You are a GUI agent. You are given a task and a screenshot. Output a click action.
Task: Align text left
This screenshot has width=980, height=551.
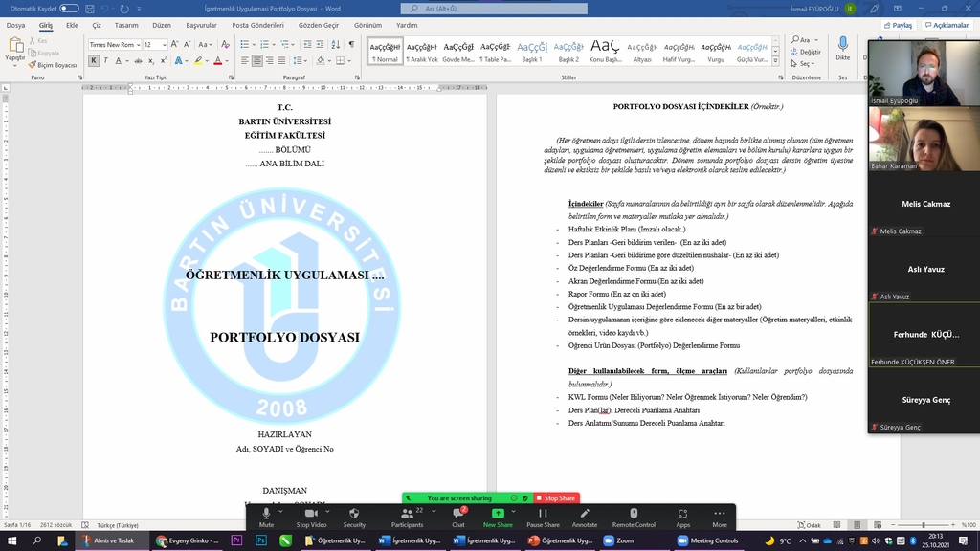(245, 60)
